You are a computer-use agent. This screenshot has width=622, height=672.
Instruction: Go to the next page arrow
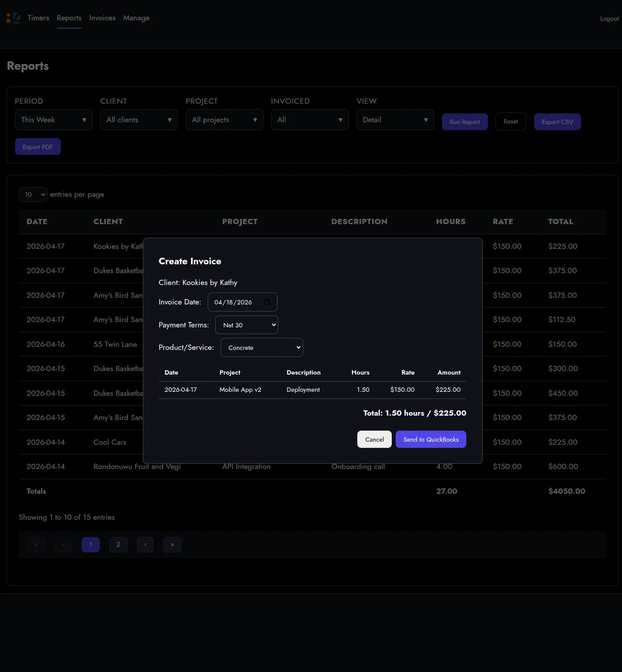pos(145,544)
